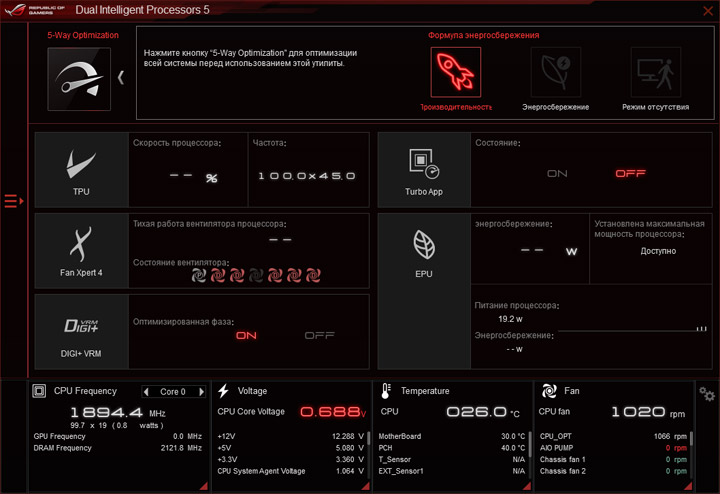Click the +12V voltage row
720x494 pixels.
click(291, 436)
